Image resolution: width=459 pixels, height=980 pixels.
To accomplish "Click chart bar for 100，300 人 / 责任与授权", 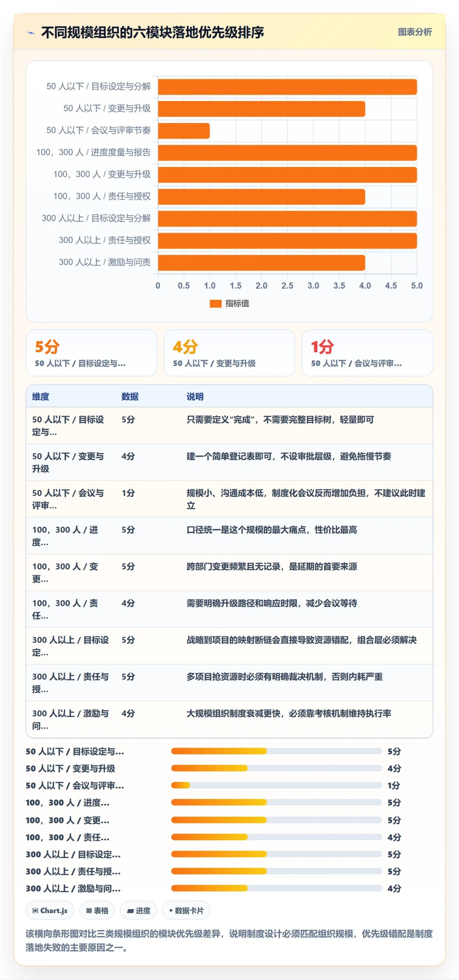I will point(261,197).
